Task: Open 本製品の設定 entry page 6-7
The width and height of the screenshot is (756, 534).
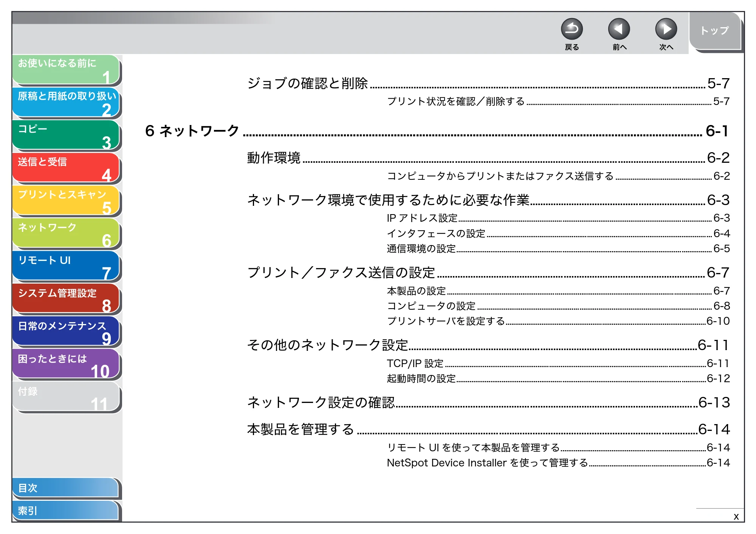Action: [x=558, y=291]
